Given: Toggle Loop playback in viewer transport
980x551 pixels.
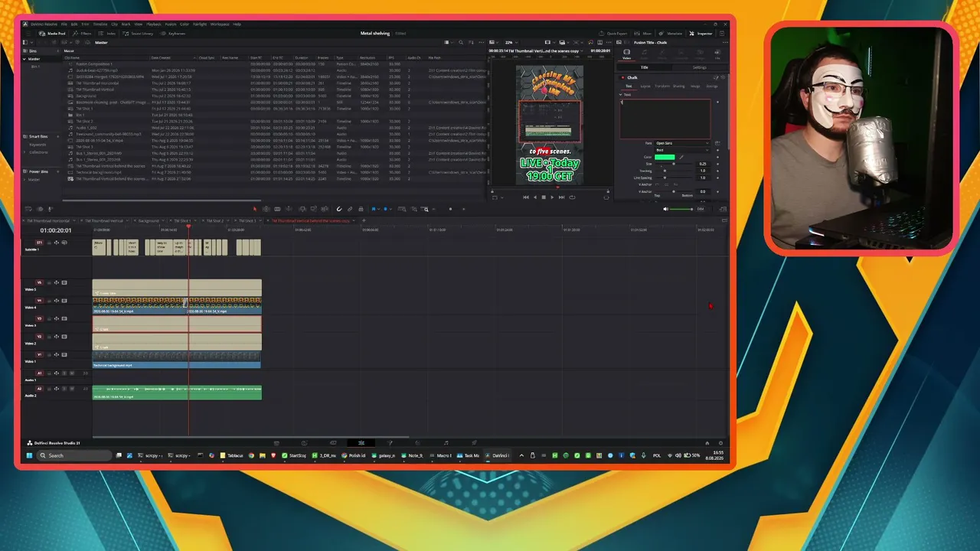Looking at the screenshot, I should point(571,197).
